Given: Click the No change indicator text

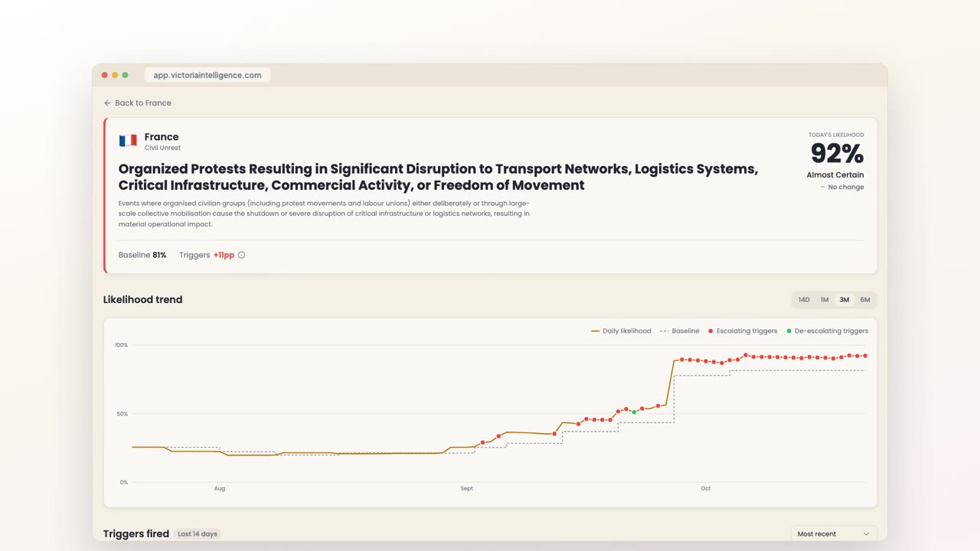Looking at the screenshot, I should click(842, 187).
